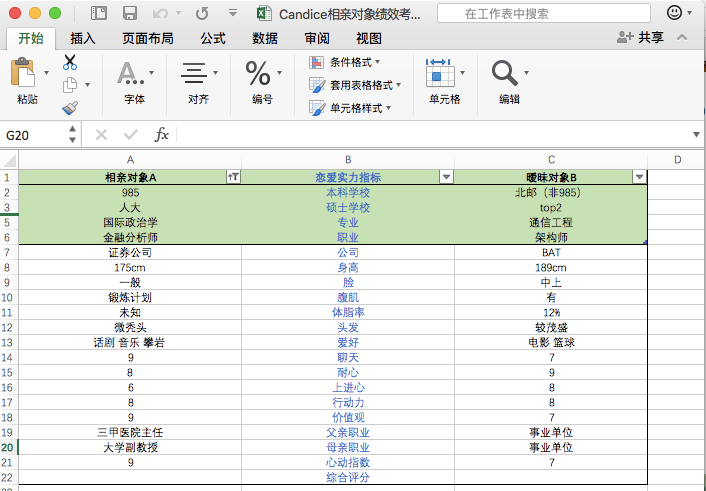
Task: Open the smiley feedback icon
Action: 674,13
